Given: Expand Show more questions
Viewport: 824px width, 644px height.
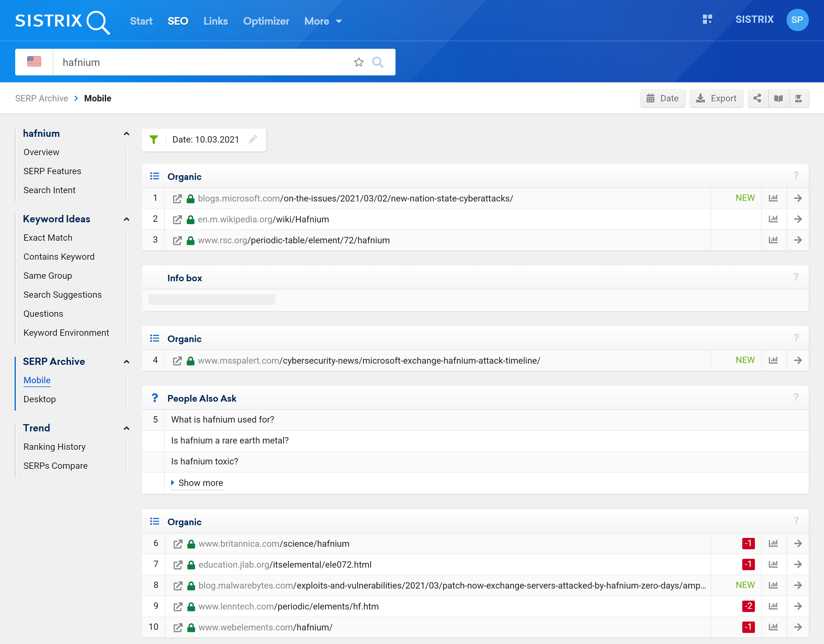Looking at the screenshot, I should coord(197,483).
